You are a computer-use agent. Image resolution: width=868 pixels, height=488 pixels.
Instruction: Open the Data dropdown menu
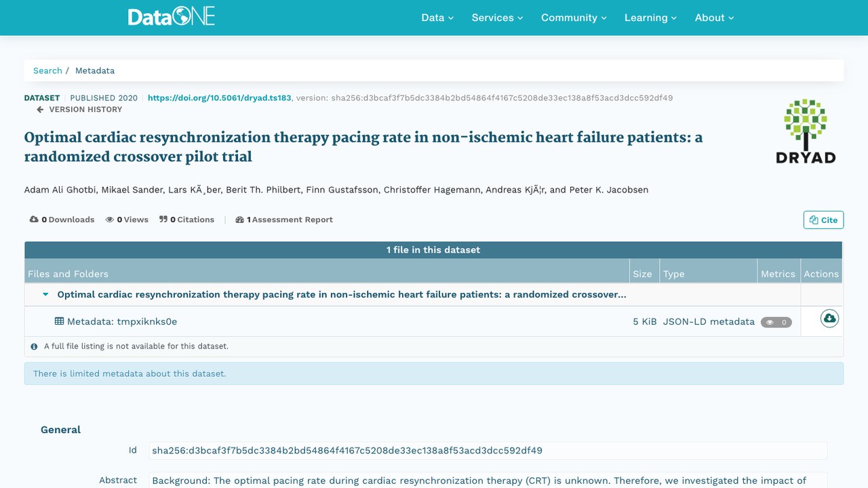pyautogui.click(x=437, y=18)
